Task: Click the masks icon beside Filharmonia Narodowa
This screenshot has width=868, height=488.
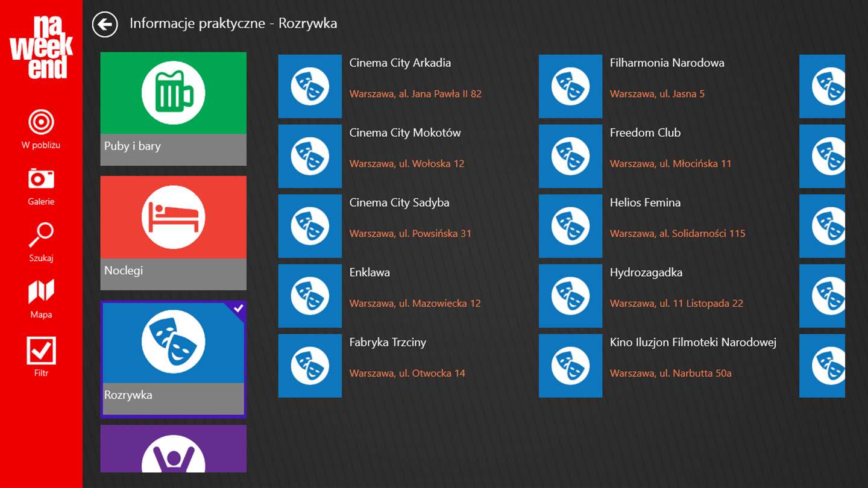Action: click(570, 86)
